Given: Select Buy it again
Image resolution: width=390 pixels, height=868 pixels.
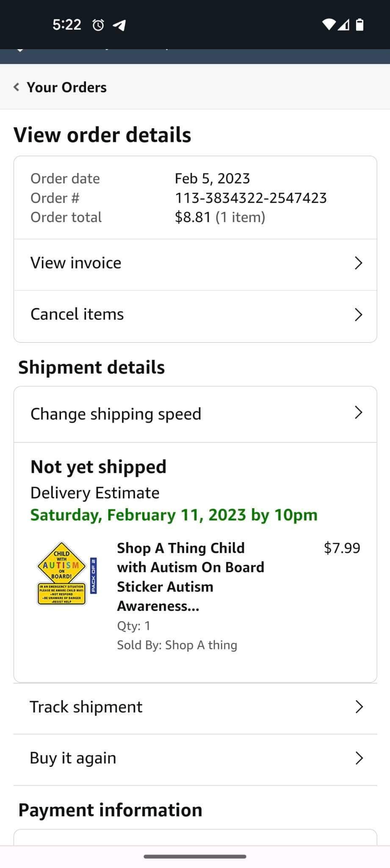Looking at the screenshot, I should click(x=73, y=758).
